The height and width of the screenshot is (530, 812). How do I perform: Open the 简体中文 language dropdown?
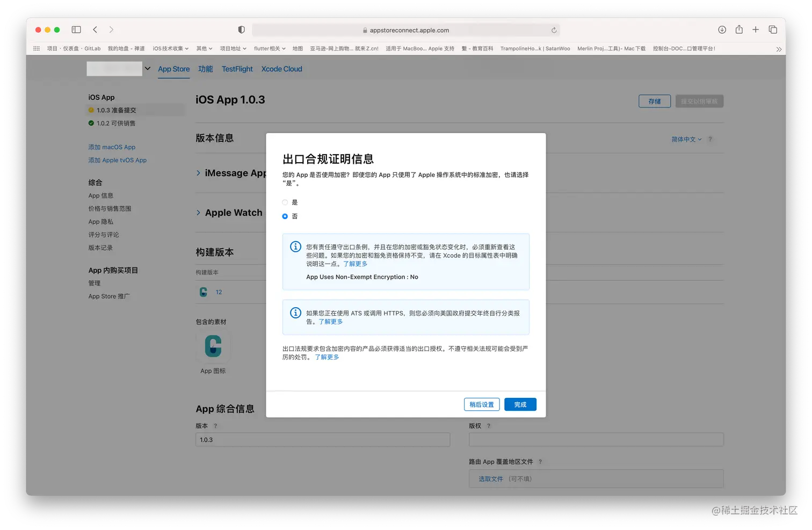[686, 139]
